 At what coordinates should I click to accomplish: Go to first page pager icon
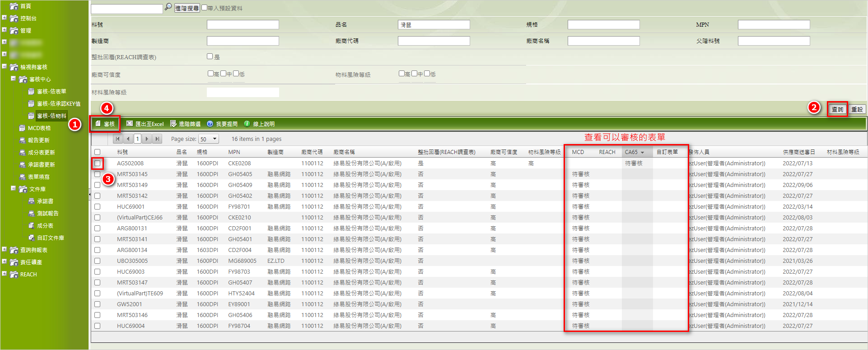point(118,139)
